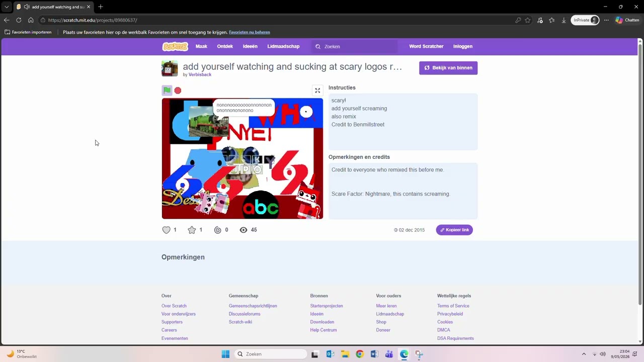Start the project with the green flag

[167, 90]
